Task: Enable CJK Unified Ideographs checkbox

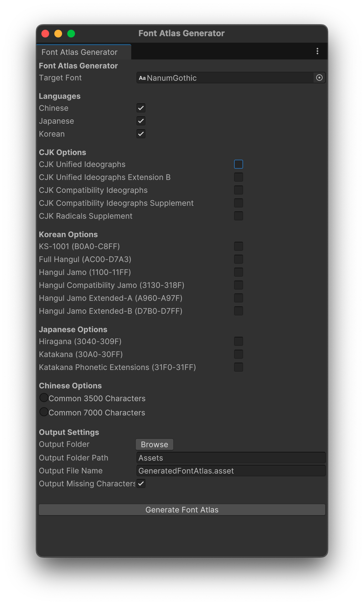Action: (239, 164)
